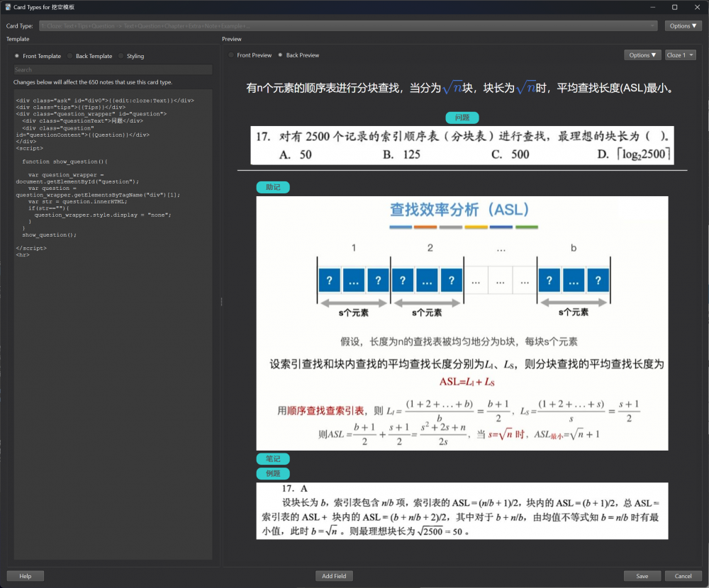Open the Options menu beside Card Type
Viewport: 709px width, 588px height.
[x=683, y=26]
